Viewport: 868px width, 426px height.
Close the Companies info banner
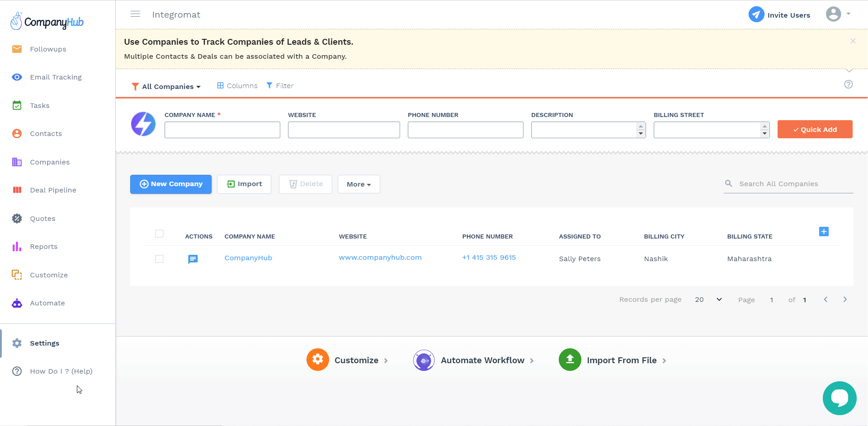point(853,41)
